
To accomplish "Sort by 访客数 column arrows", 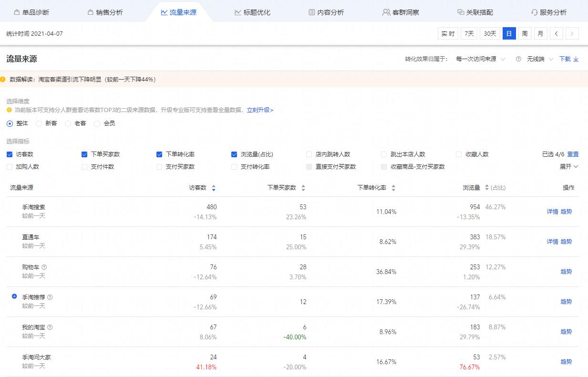I will [214, 188].
